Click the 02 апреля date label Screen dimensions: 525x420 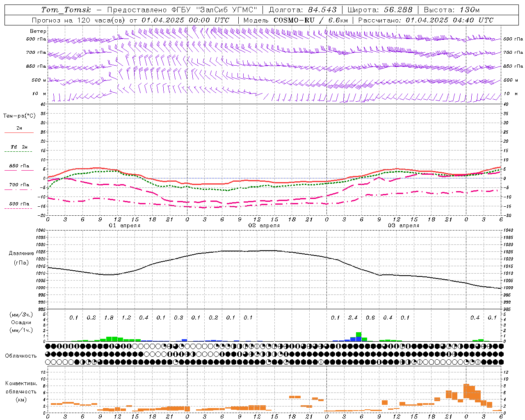coord(264,226)
